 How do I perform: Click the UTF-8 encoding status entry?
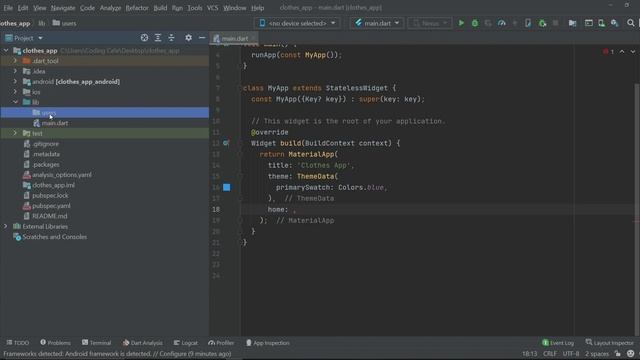pyautogui.click(x=571, y=354)
